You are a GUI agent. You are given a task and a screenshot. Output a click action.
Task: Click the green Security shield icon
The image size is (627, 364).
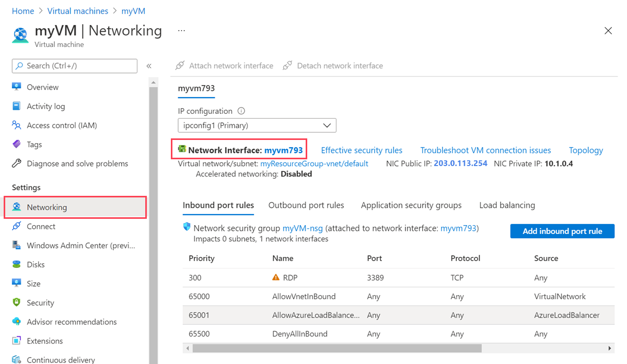point(17,302)
